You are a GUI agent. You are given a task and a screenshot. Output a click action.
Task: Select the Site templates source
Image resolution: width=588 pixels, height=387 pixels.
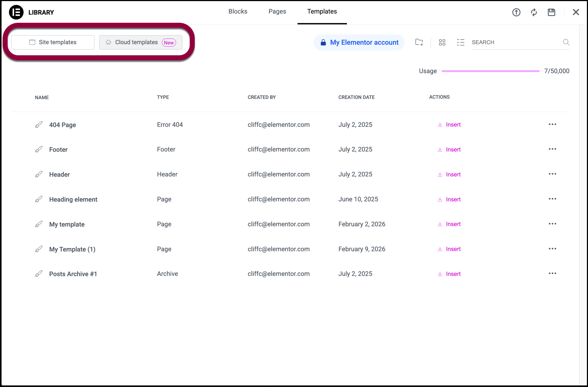53,42
